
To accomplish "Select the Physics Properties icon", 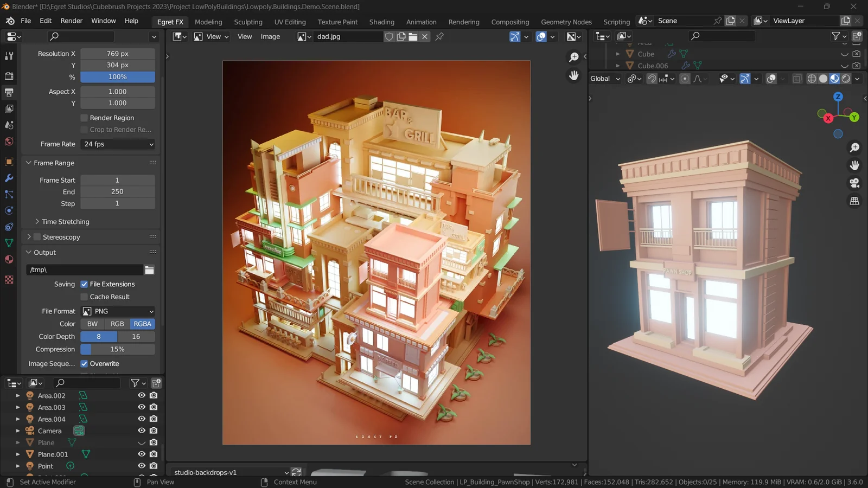I will (x=9, y=210).
